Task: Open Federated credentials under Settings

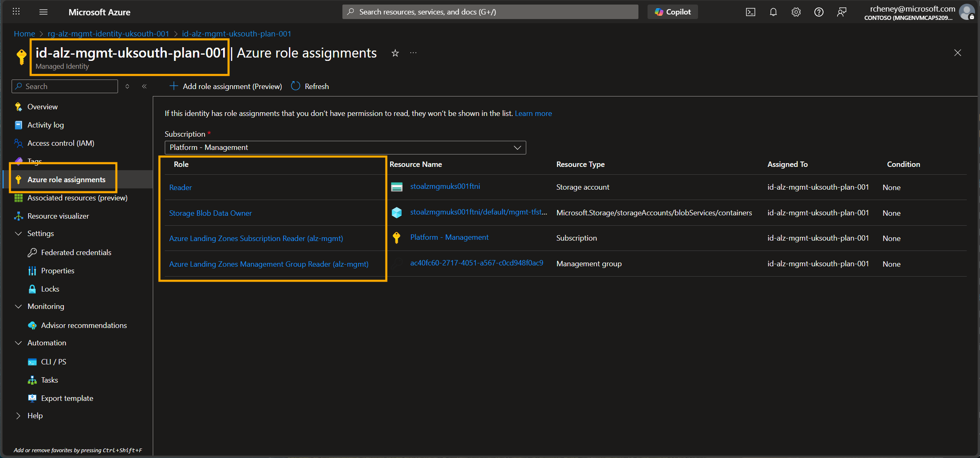Action: (76, 252)
